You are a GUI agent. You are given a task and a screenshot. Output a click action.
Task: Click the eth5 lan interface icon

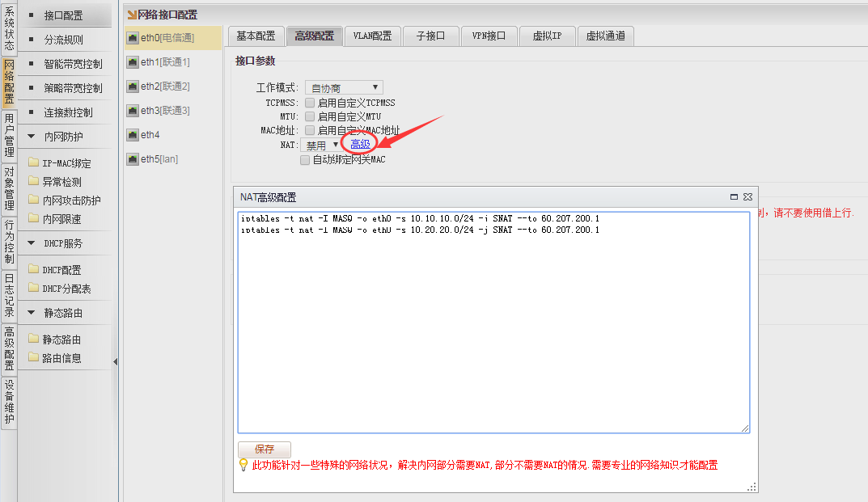(133, 159)
